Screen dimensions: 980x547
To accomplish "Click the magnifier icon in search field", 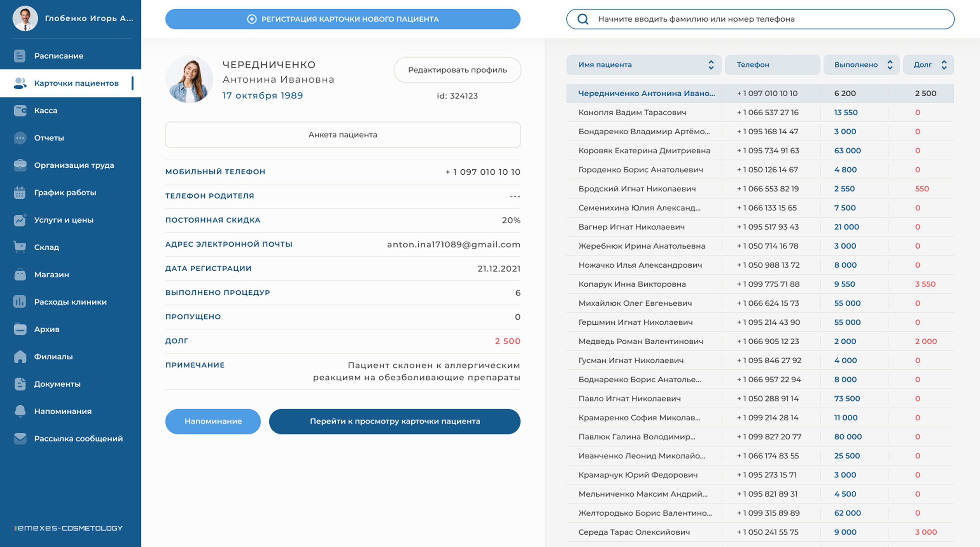I will pos(582,19).
